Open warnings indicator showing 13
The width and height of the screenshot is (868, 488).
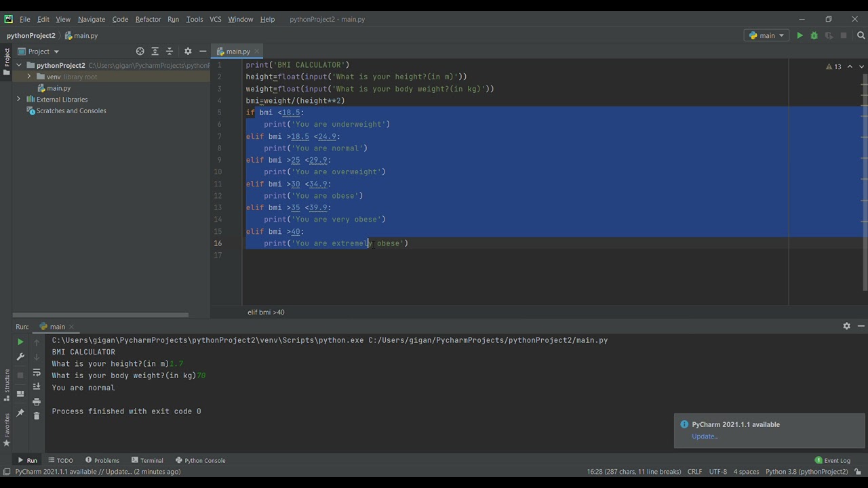point(833,66)
